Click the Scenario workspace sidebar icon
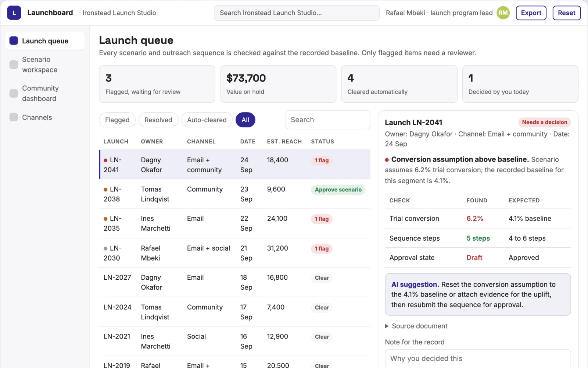The image size is (588, 368). [x=14, y=64]
